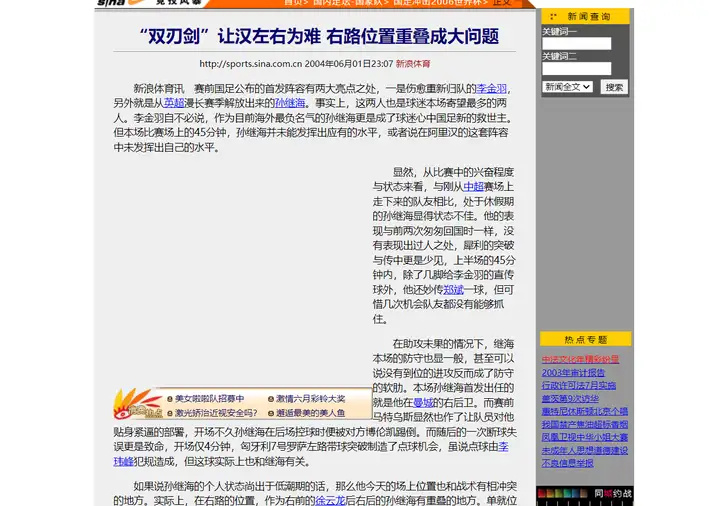Click the 新浪体育 source link
Image resolution: width=720 pixels, height=506 pixels.
412,64
